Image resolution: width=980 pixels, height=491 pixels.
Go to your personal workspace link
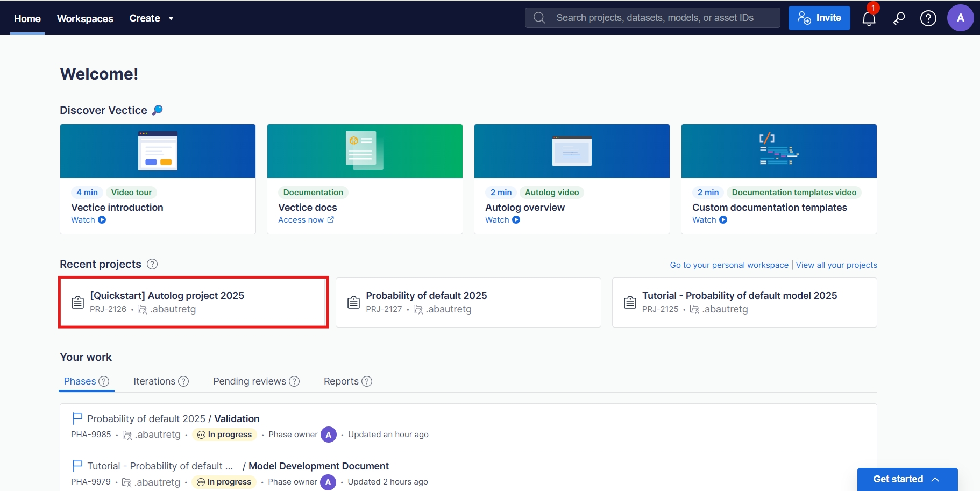click(x=729, y=265)
